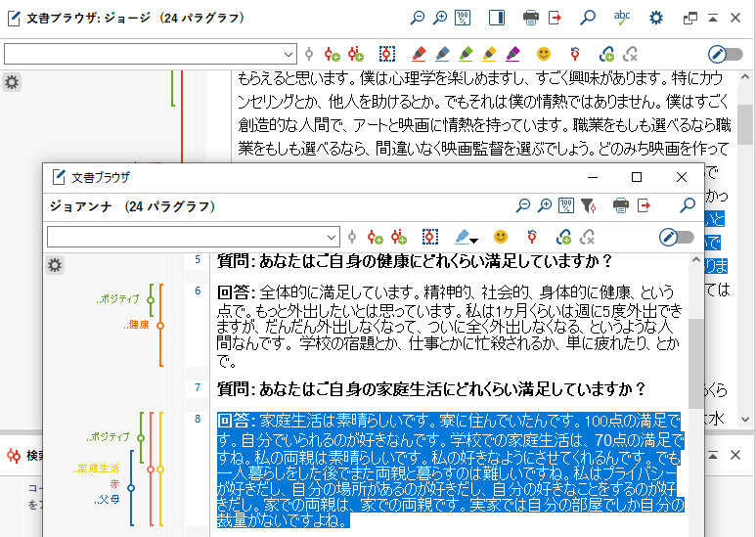
Task: Open the code combo box dropdown in ジョージ toolbar
Action: 289,54
